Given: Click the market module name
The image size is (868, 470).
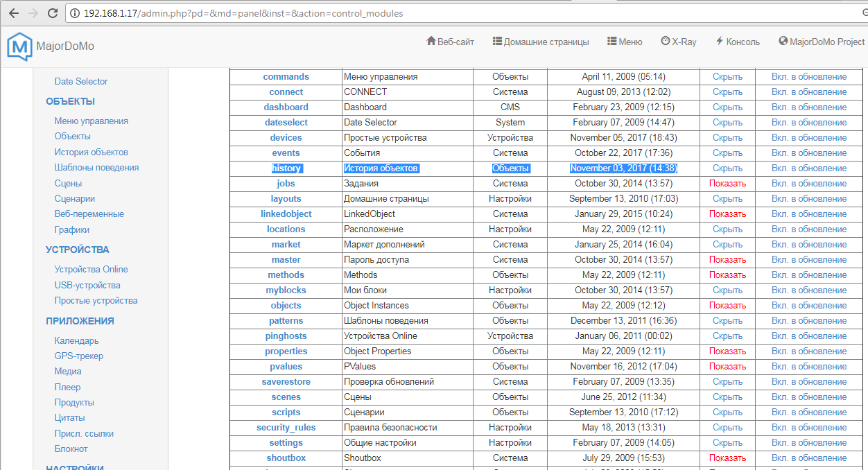Looking at the screenshot, I should point(286,244).
